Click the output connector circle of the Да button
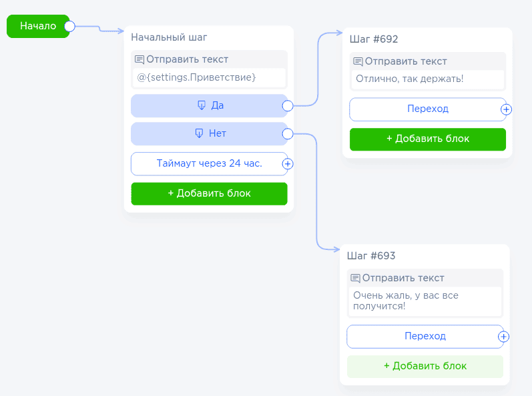Image resolution: width=532 pixels, height=396 pixels. [288, 105]
